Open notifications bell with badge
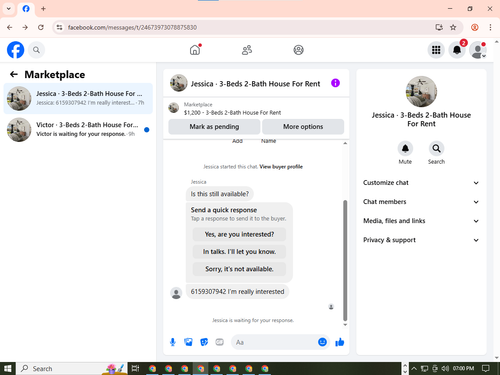This screenshot has height=375, width=500. [457, 50]
